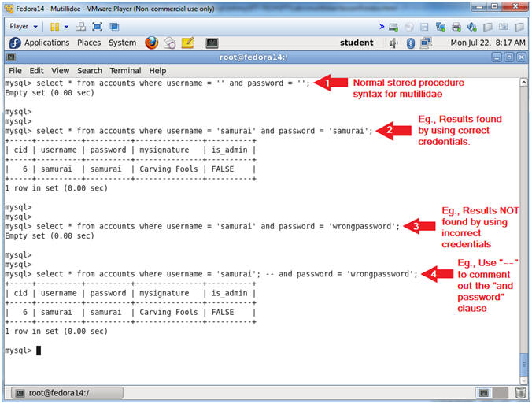
Task: Click the CD/DVD device icon
Action: 409,27
